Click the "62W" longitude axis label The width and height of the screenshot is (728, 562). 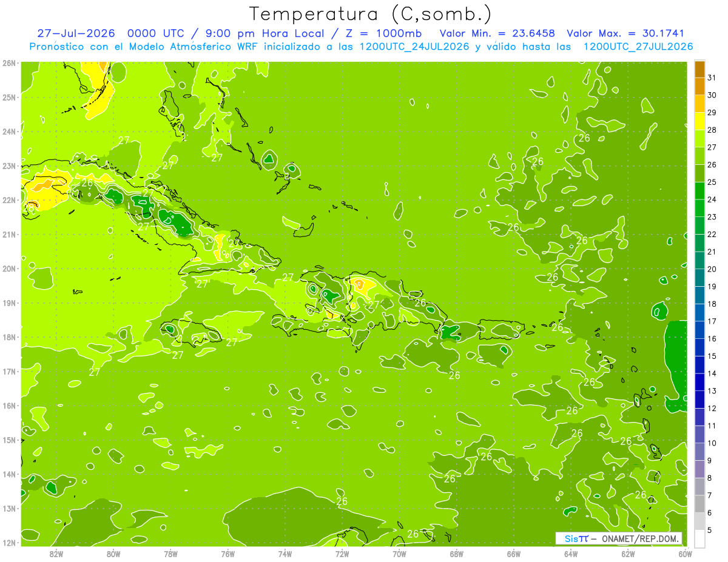point(629,554)
